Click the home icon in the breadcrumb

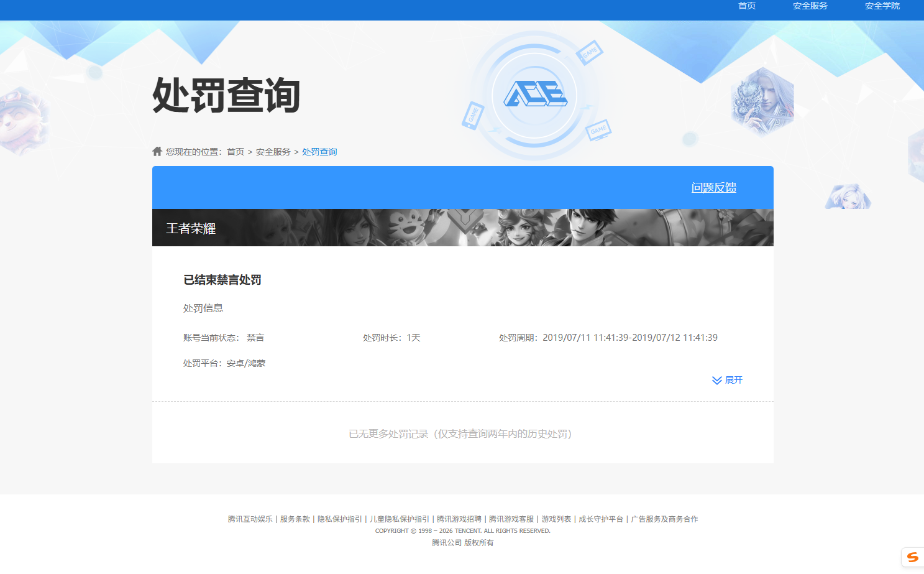click(157, 151)
